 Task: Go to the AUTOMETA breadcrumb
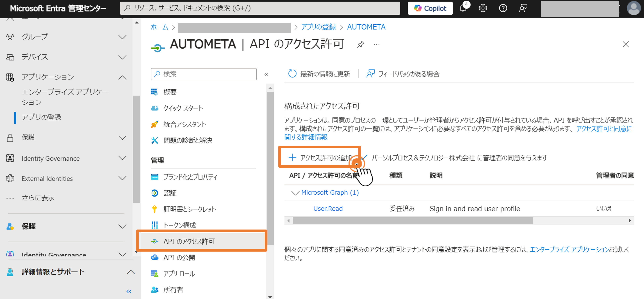click(x=366, y=27)
